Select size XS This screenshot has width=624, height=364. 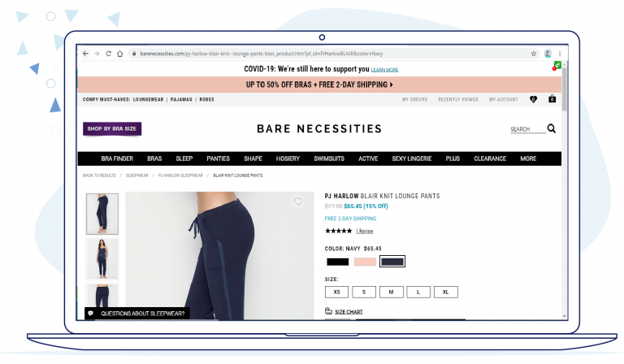point(336,292)
